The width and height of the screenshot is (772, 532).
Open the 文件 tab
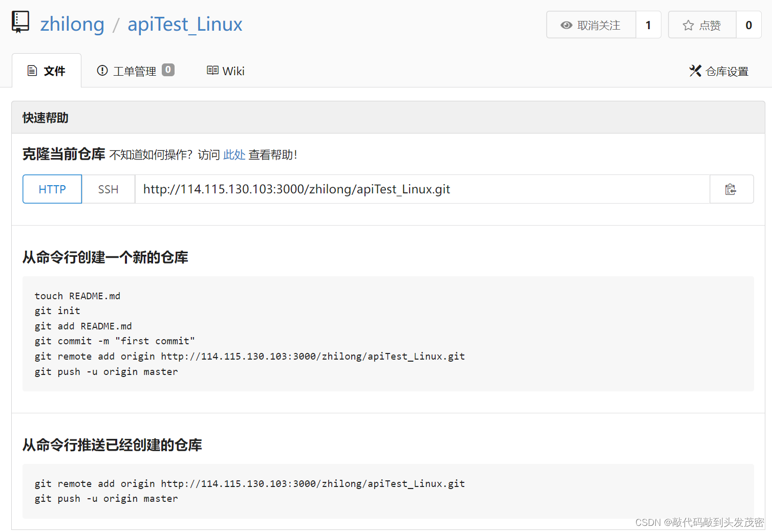pyautogui.click(x=47, y=71)
